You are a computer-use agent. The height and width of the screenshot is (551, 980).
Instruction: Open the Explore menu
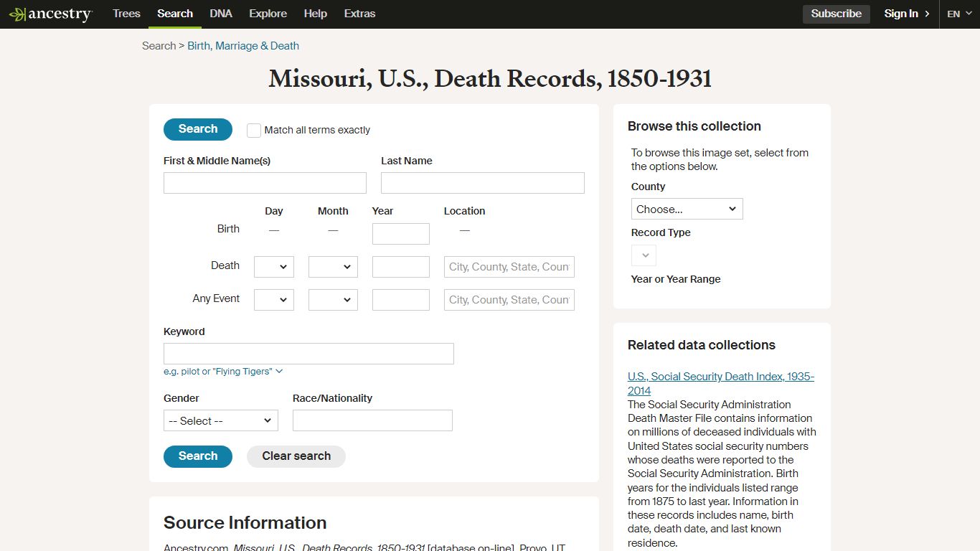[x=268, y=14]
